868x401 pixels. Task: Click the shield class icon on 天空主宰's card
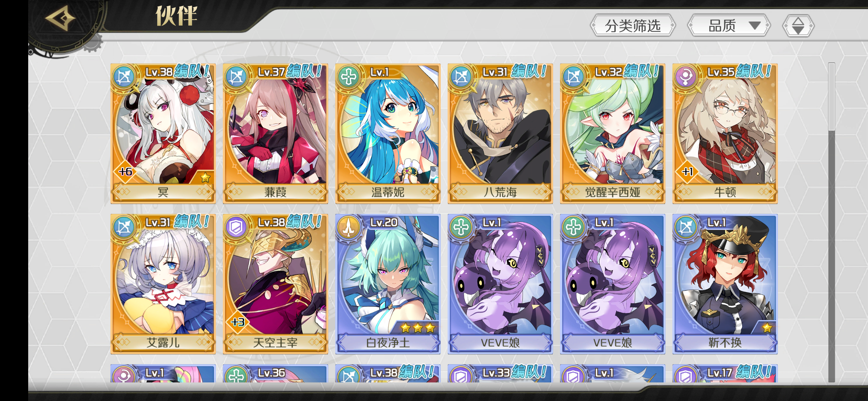(x=236, y=227)
